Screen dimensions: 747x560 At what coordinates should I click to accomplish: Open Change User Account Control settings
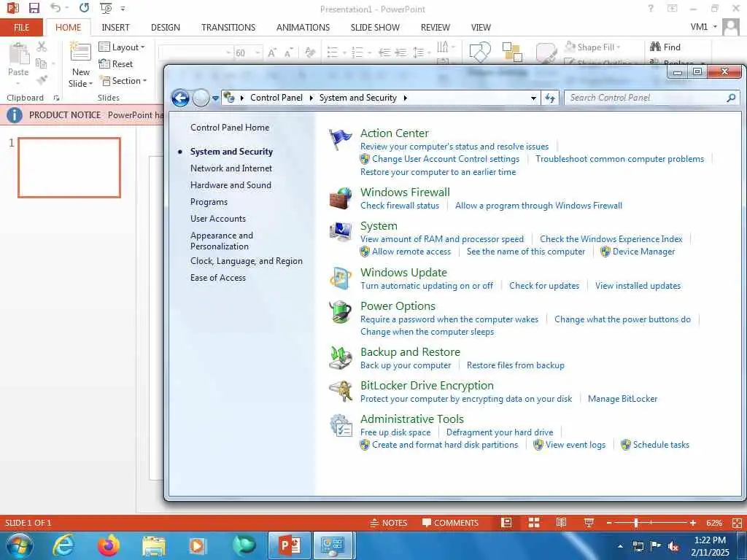(x=446, y=159)
